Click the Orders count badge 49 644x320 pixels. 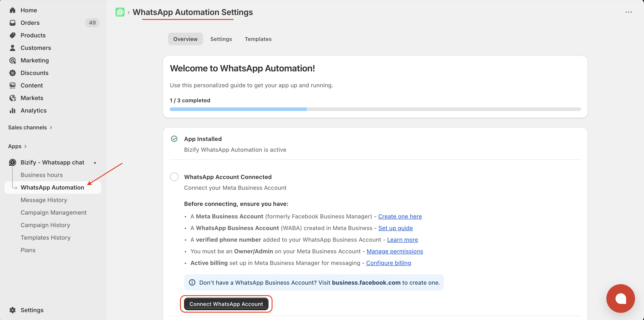coord(92,23)
